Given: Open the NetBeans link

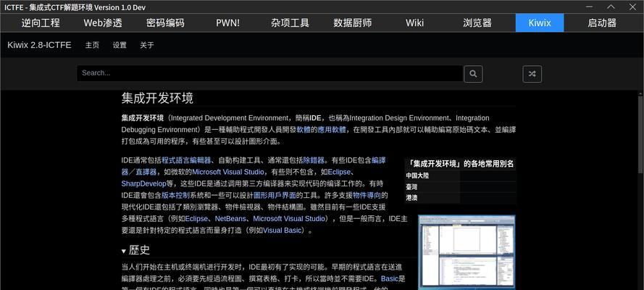Looking at the screenshot, I should click(230, 218).
